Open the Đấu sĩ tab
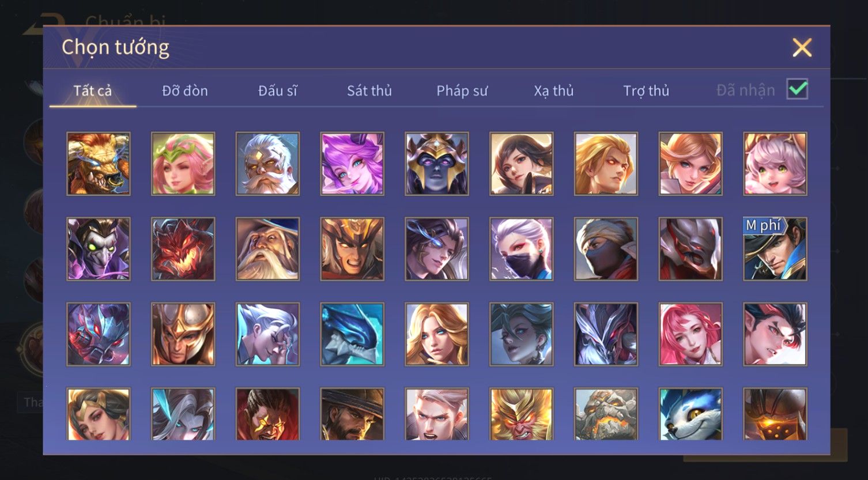The height and width of the screenshot is (480, 868). [277, 90]
